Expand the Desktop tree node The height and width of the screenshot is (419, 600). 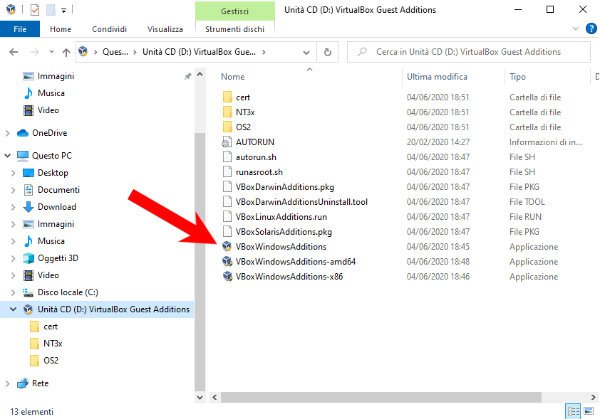click(x=13, y=173)
